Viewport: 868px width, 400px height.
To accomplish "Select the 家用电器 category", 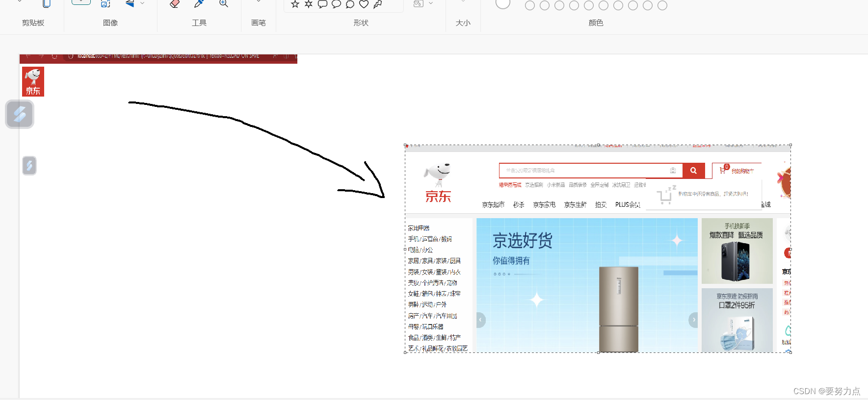I will pyautogui.click(x=419, y=228).
